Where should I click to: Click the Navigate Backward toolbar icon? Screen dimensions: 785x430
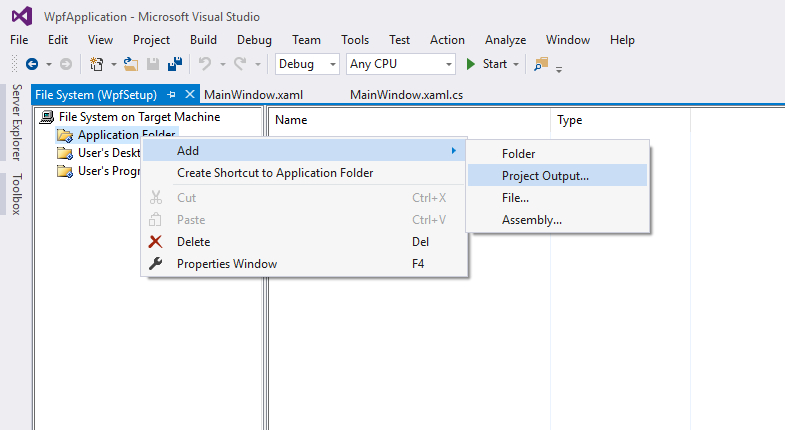coord(32,64)
